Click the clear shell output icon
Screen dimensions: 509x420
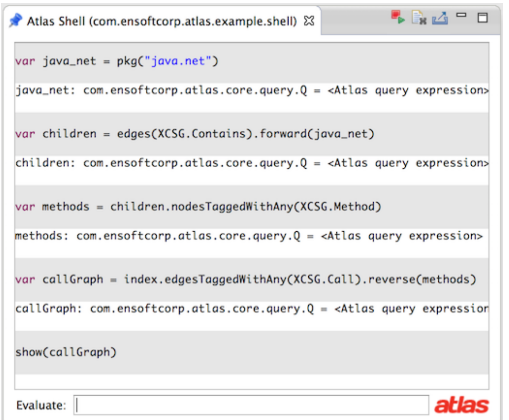coord(419,18)
